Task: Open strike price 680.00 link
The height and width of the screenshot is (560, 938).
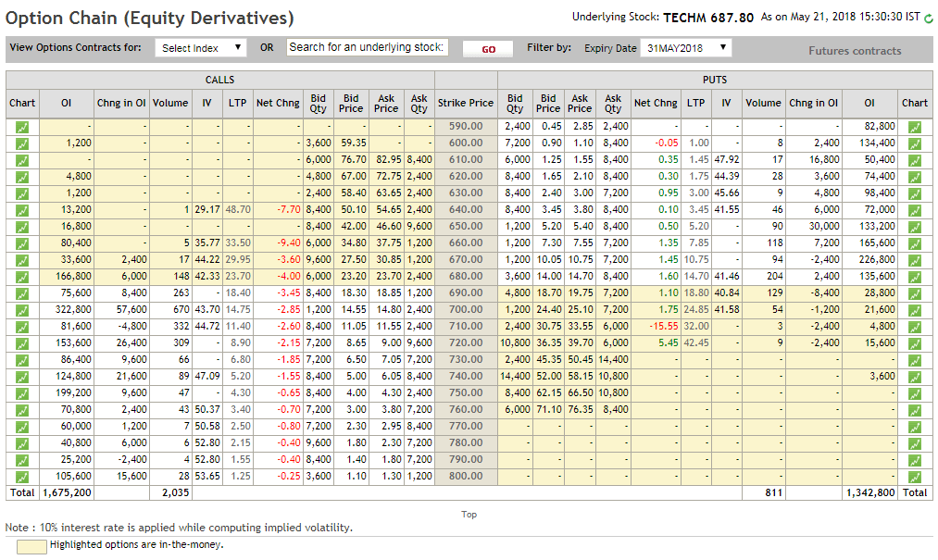Action: pos(466,276)
